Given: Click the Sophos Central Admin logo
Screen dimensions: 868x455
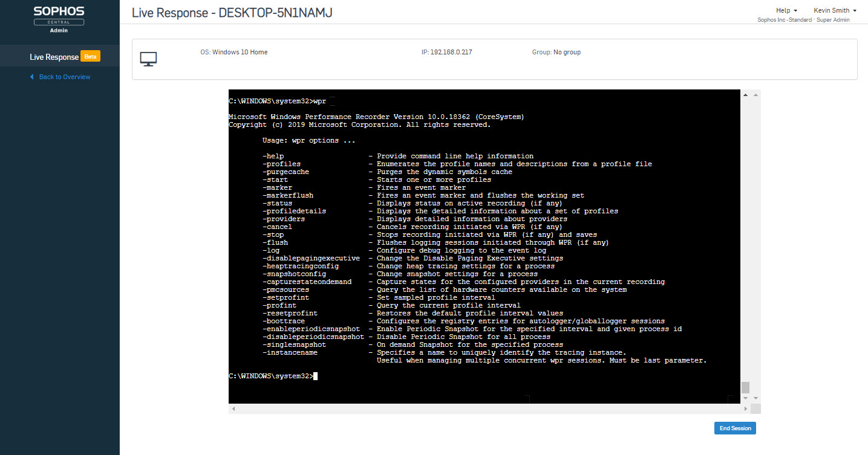Looking at the screenshot, I should pyautogui.click(x=59, y=19).
